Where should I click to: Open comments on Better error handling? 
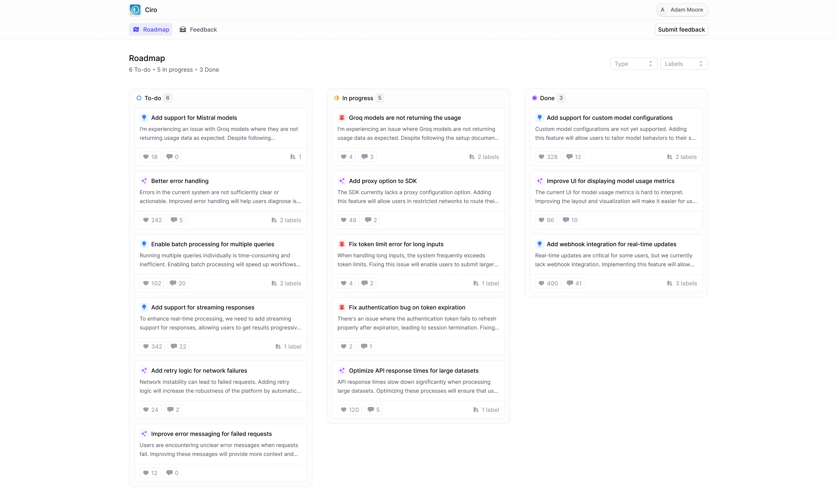[x=177, y=220]
